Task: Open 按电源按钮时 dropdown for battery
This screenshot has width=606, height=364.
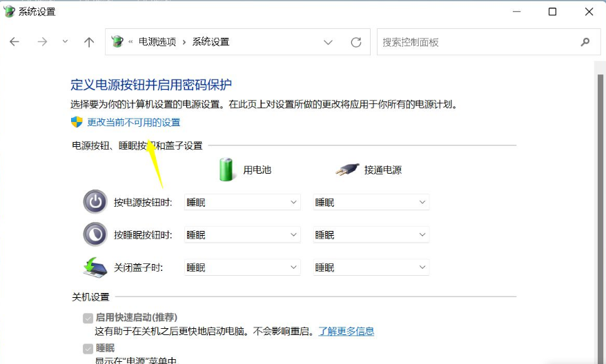Action: (242, 202)
